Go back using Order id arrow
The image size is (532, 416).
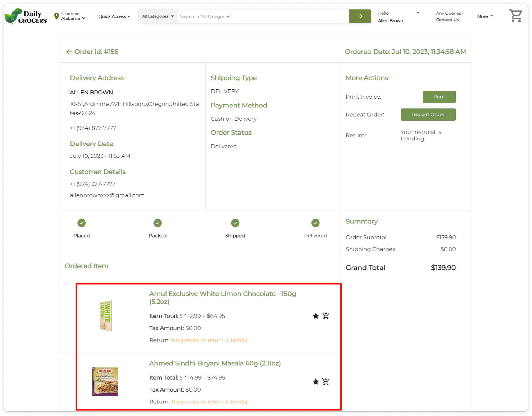pos(69,52)
